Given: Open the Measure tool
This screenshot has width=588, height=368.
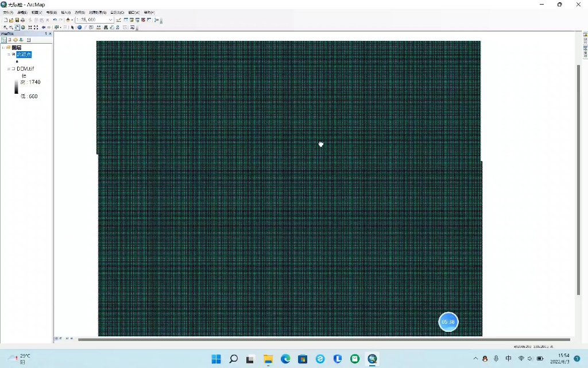Looking at the screenshot, I should [98, 26].
